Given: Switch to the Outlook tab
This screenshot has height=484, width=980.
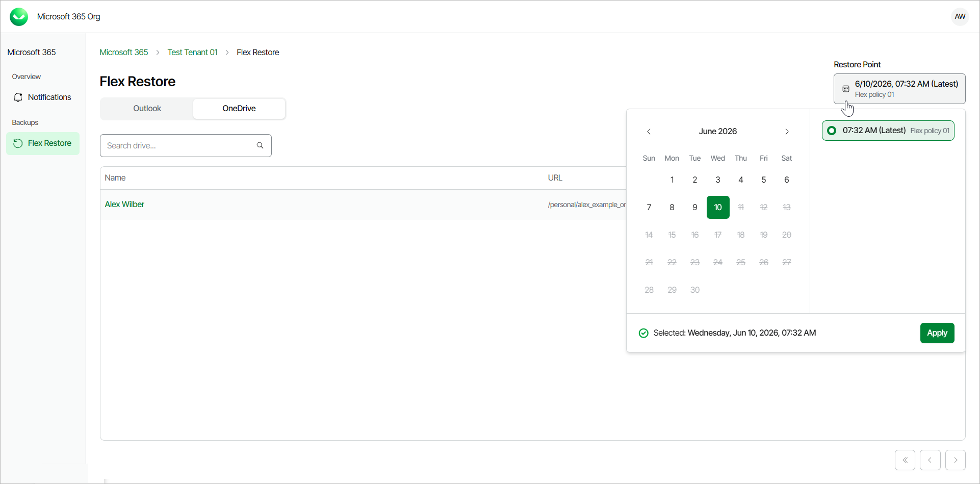Looking at the screenshot, I should pyautogui.click(x=147, y=109).
